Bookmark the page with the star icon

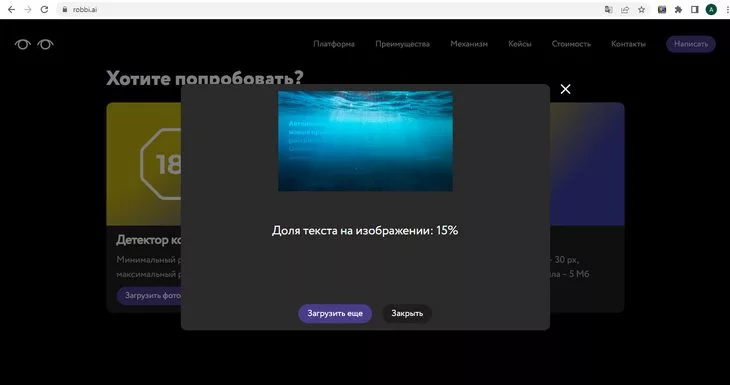click(642, 9)
